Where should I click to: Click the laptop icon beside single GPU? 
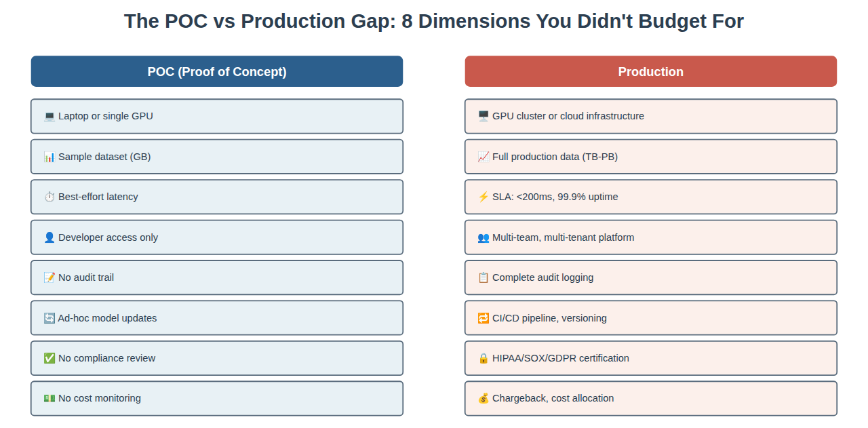coord(50,116)
